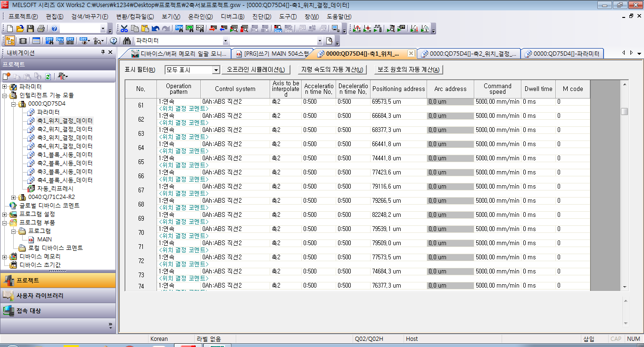Click the Positioning address column header
Viewport: 644px width, 347px height.
coord(398,89)
